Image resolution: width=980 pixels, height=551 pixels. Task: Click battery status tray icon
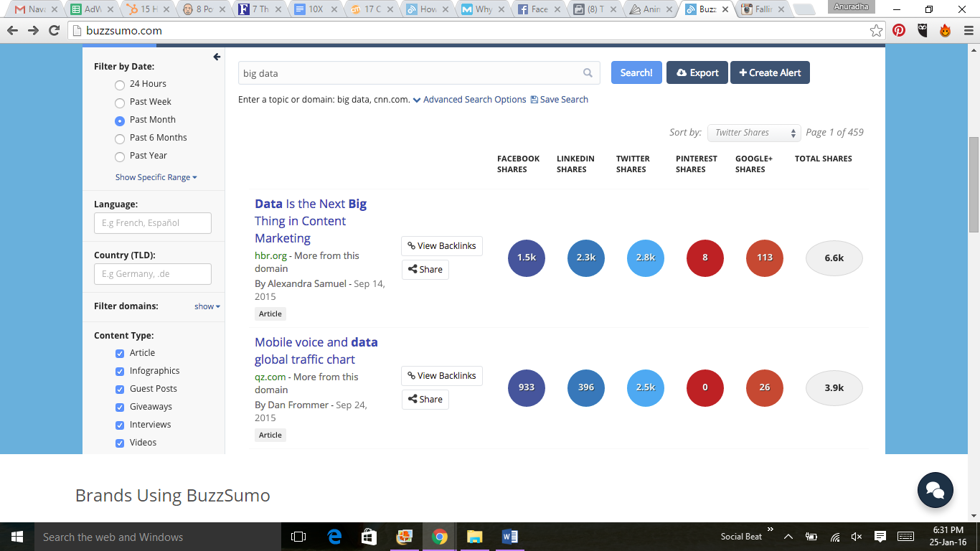click(x=811, y=537)
